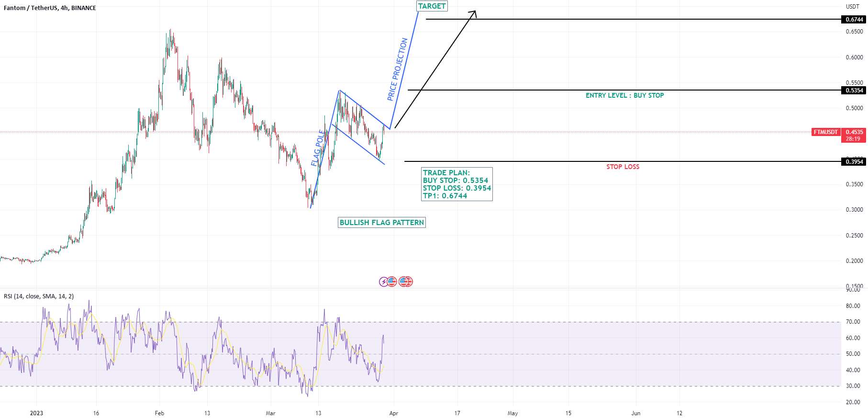Click the May label on the time axis
868x420 pixels.
pos(512,413)
